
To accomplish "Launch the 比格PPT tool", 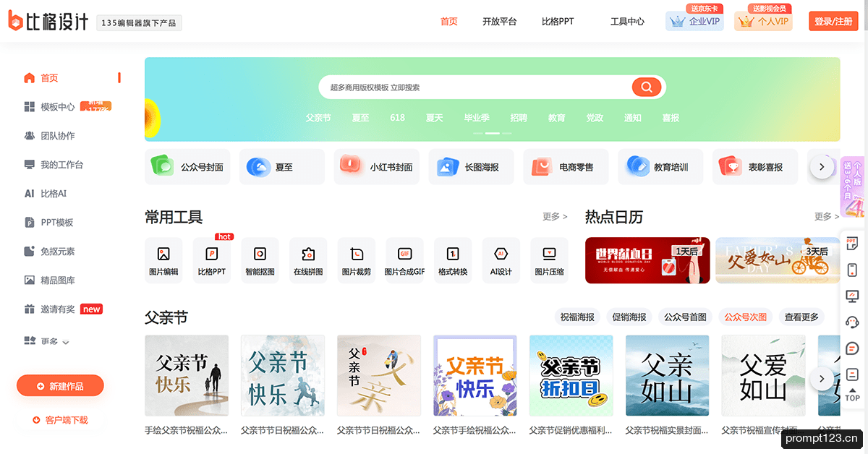I will [212, 260].
